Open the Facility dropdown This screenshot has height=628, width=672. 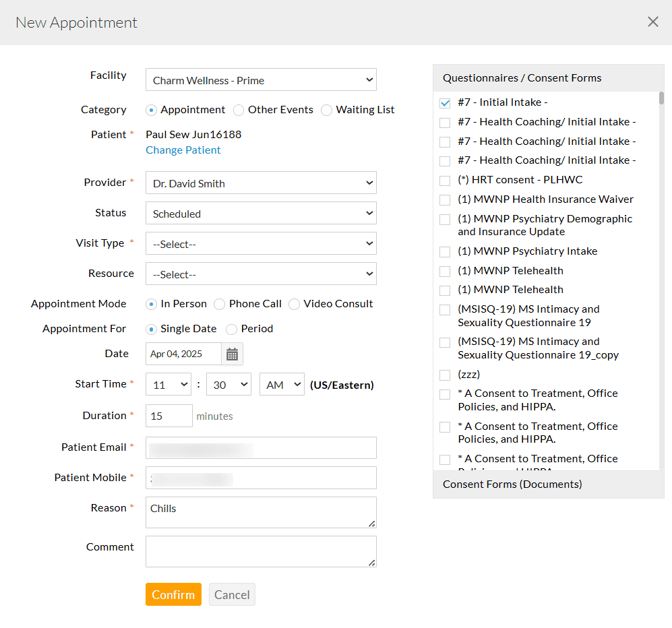click(x=261, y=80)
